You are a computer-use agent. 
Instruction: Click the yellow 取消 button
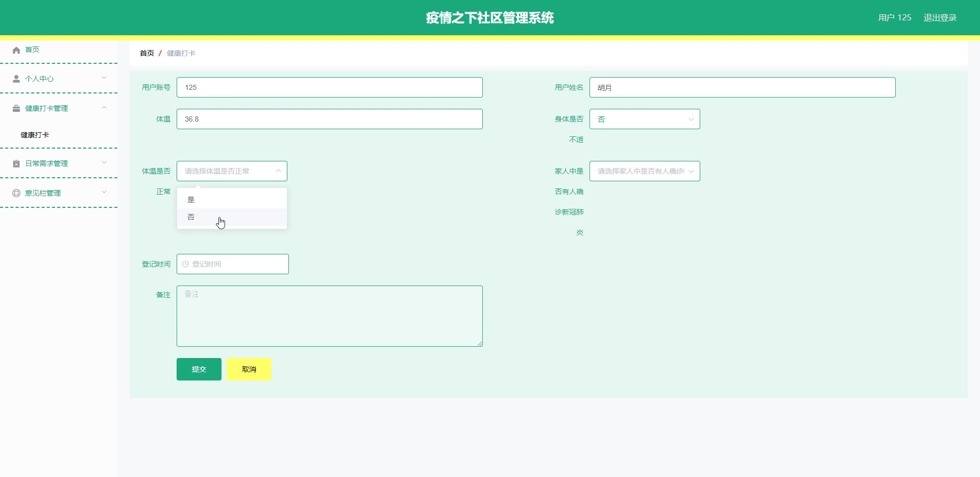[249, 369]
